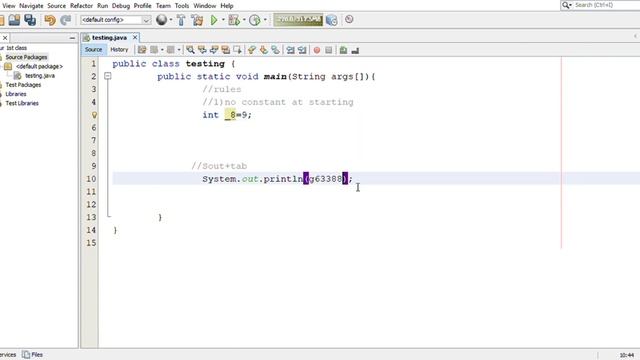Viewport: 640px width, 360px height.
Task: Open the Help menu
Action: pyautogui.click(x=227, y=6)
